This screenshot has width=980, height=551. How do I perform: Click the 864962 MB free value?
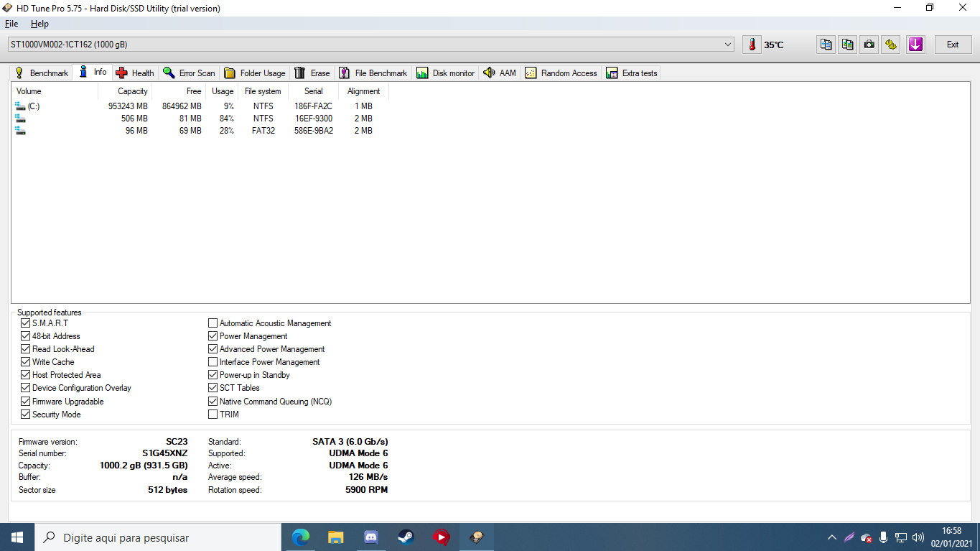point(182,106)
